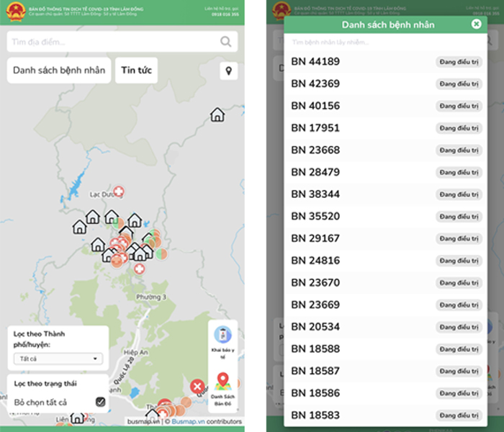Click the red X marker on map
The width and height of the screenshot is (504, 432).
(197, 387)
